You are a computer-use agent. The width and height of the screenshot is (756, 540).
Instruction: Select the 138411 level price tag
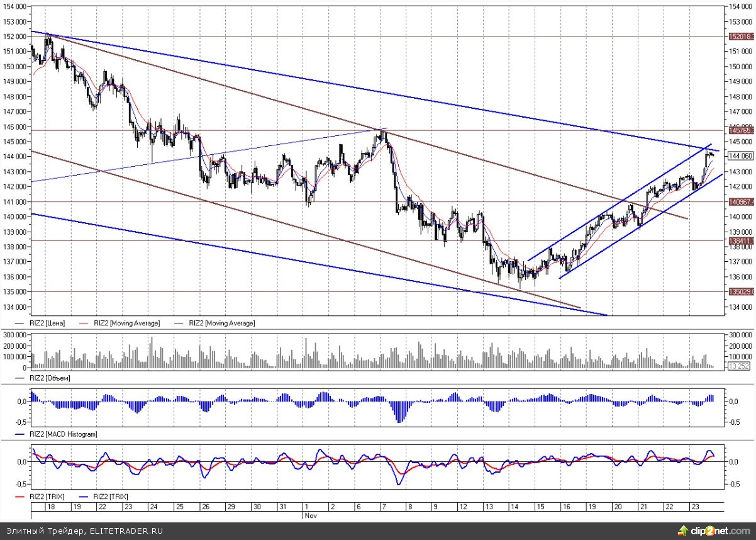(x=740, y=241)
